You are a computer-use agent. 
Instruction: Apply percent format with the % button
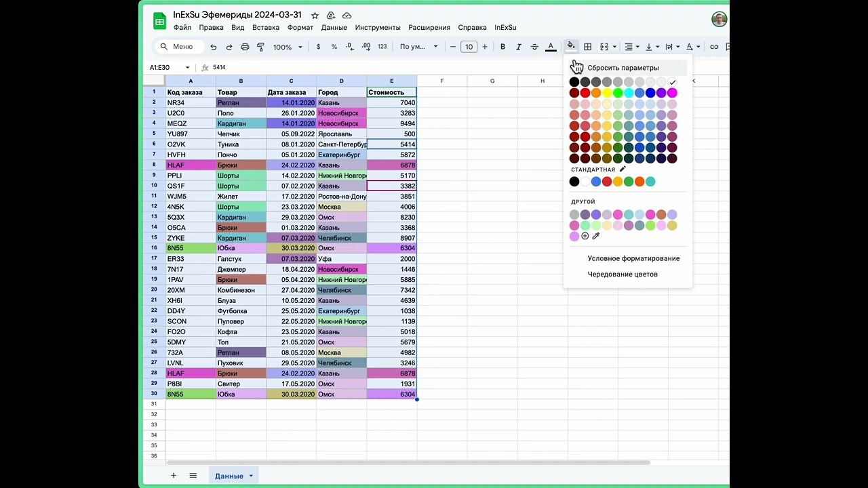pyautogui.click(x=334, y=47)
